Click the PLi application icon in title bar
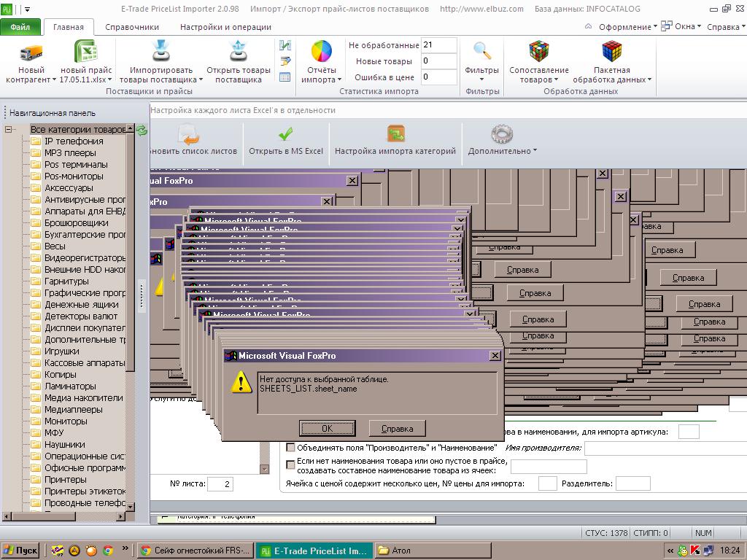The image size is (747, 560). [7, 9]
